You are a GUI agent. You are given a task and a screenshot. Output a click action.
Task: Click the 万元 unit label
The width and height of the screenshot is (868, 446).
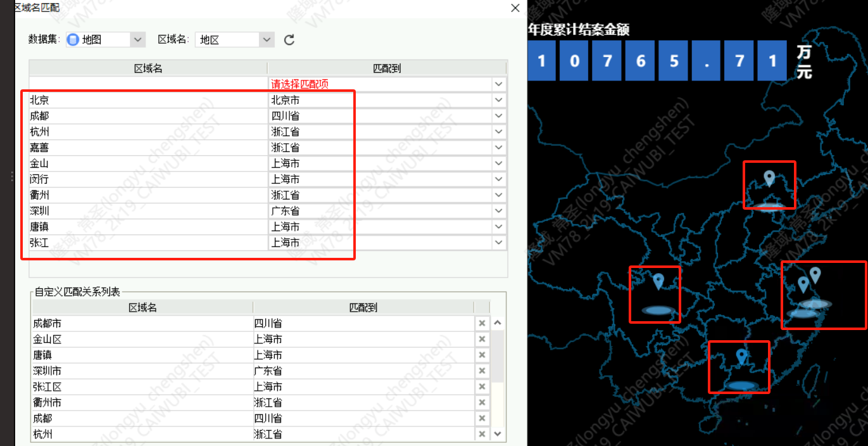click(x=804, y=61)
